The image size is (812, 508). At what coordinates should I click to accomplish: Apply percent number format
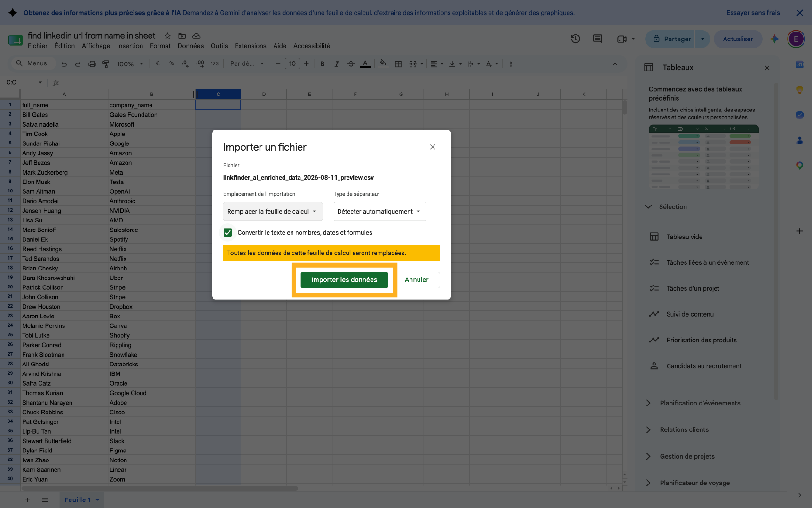tap(172, 63)
